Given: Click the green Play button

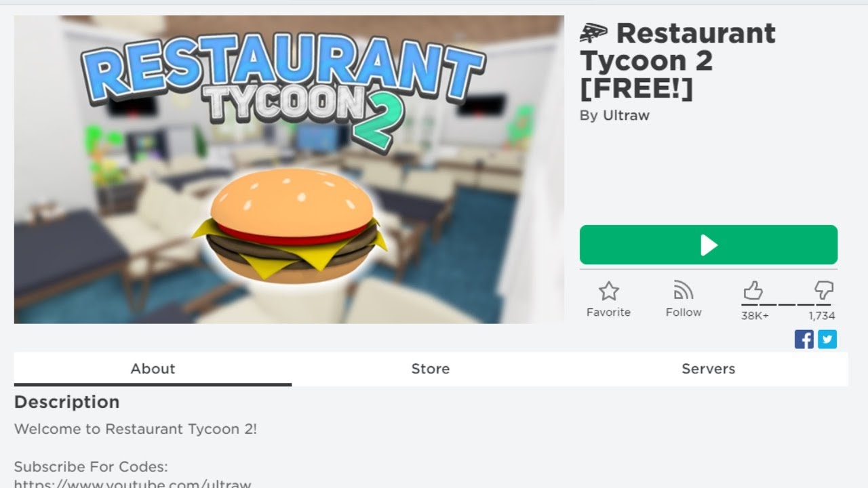Looking at the screenshot, I should click(708, 245).
